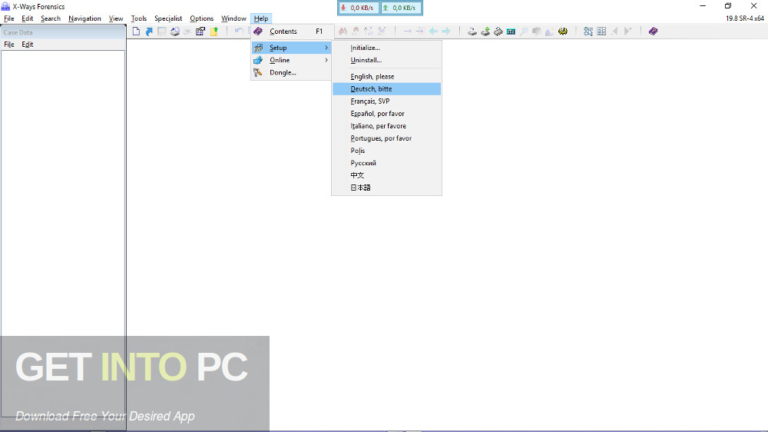
Task: Click the Forward arrow toolbar icon
Action: (x=446, y=31)
